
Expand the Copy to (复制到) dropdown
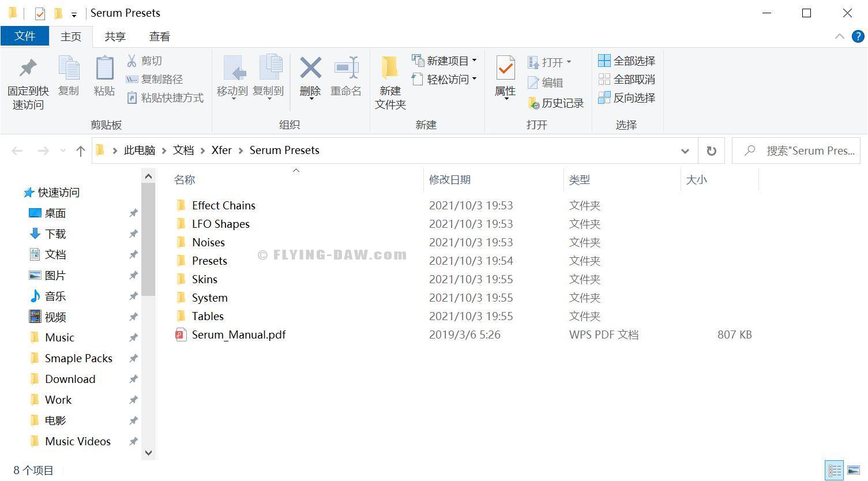pyautogui.click(x=269, y=99)
